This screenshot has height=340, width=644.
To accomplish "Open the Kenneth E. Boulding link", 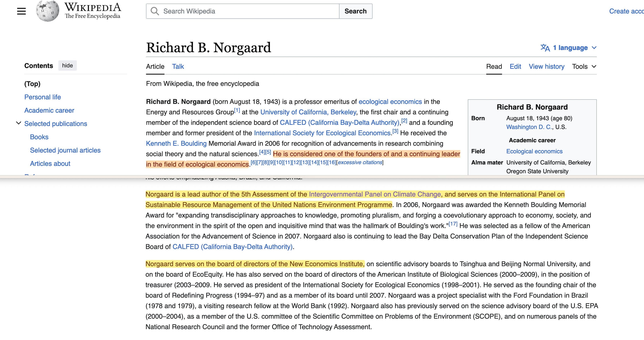I will [x=176, y=143].
